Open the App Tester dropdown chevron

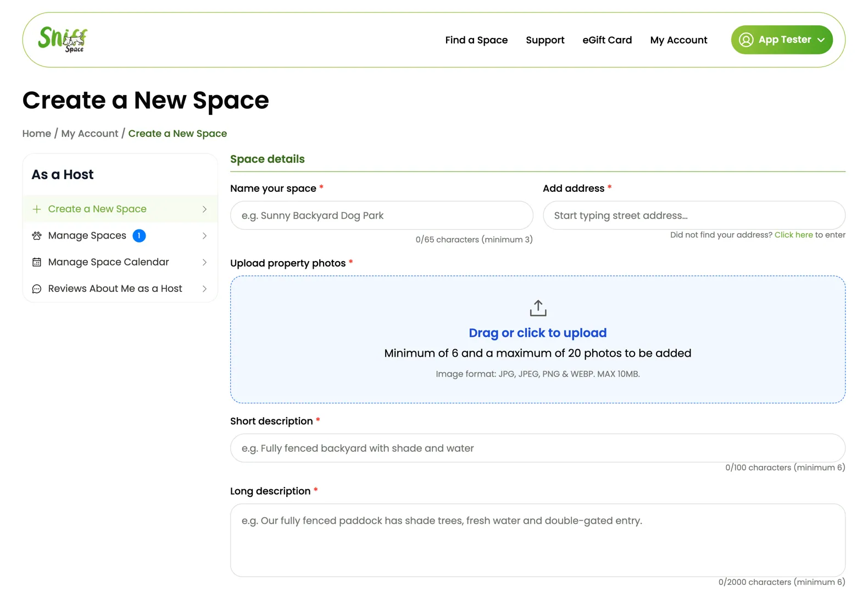(x=821, y=40)
